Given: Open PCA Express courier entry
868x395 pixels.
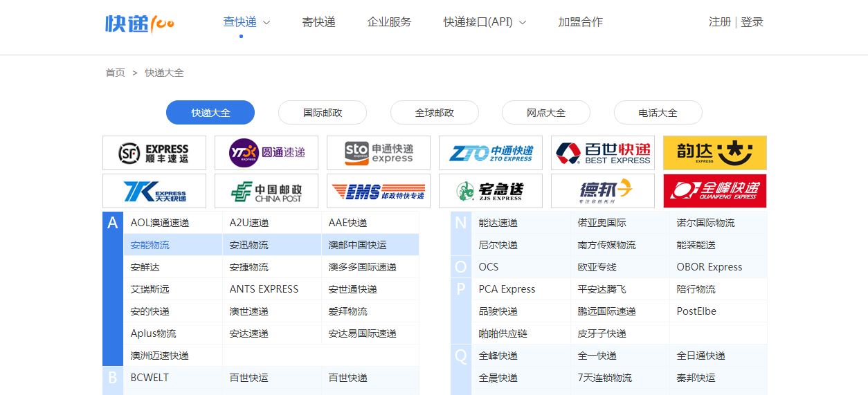Looking at the screenshot, I should click(x=507, y=289).
